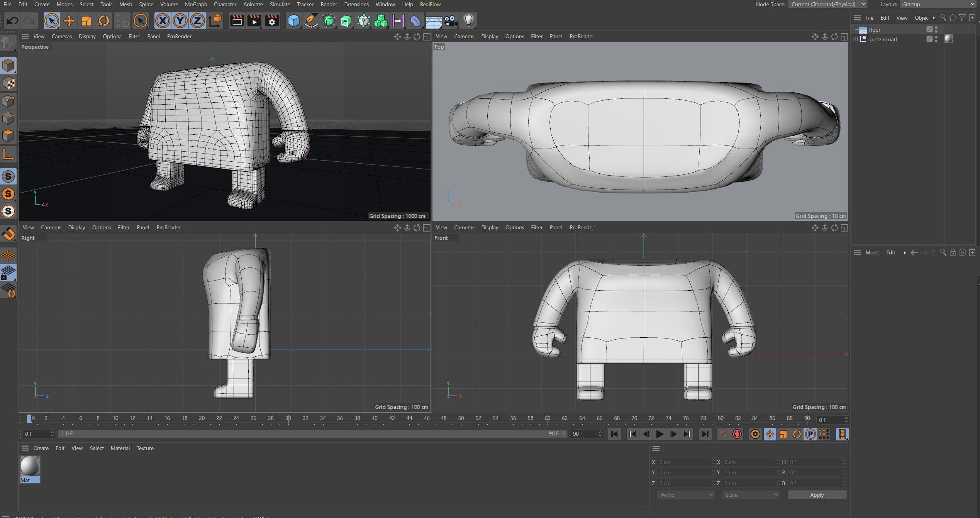980x518 pixels.
Task: Open Display menu in Top viewport
Action: 490,36
